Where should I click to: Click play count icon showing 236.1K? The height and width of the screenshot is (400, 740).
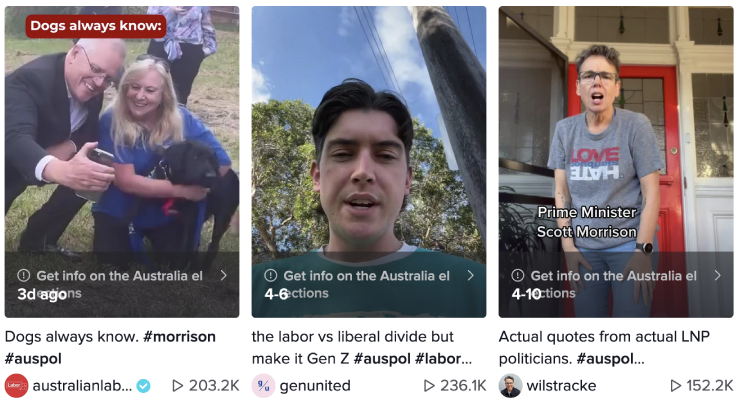tap(430, 386)
